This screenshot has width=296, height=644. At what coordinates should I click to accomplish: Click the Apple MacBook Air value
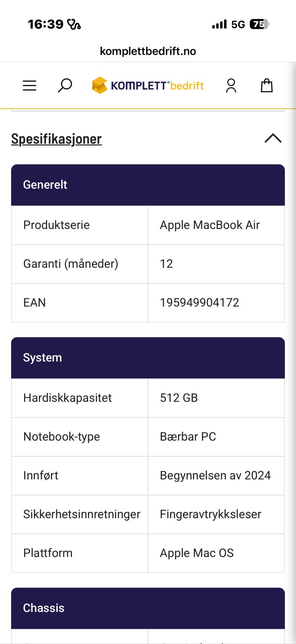(210, 225)
